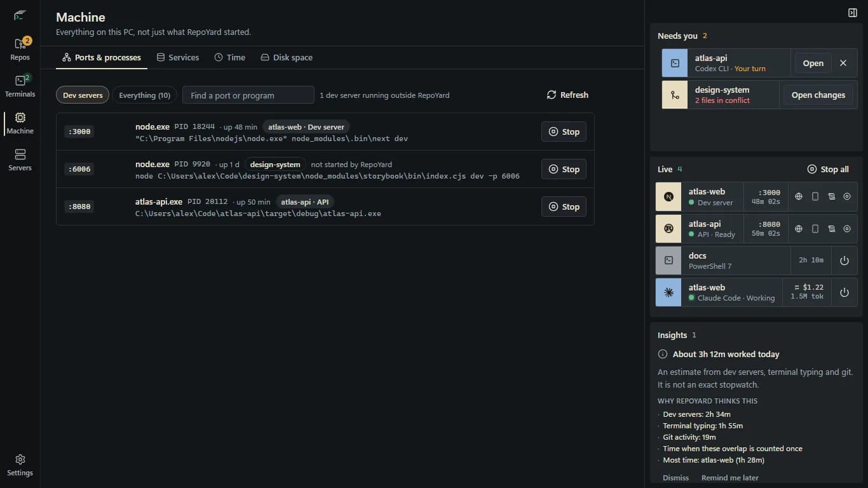Dismiss the worked today insight
868x488 pixels.
(675, 478)
